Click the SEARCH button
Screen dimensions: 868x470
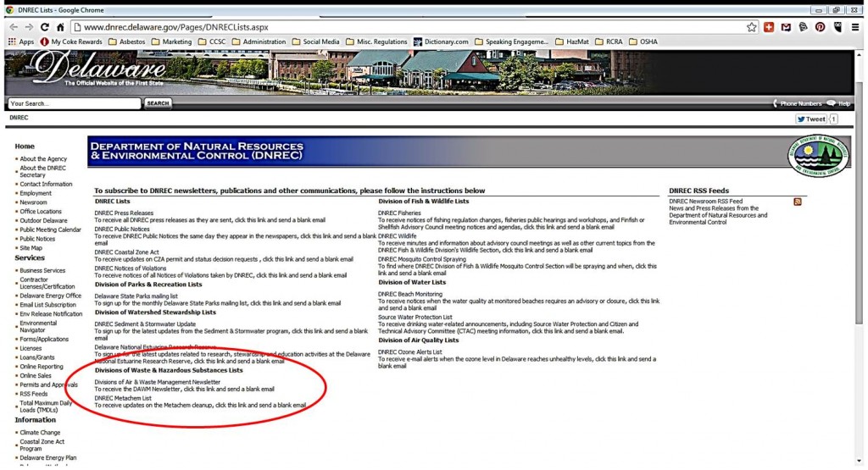(158, 103)
